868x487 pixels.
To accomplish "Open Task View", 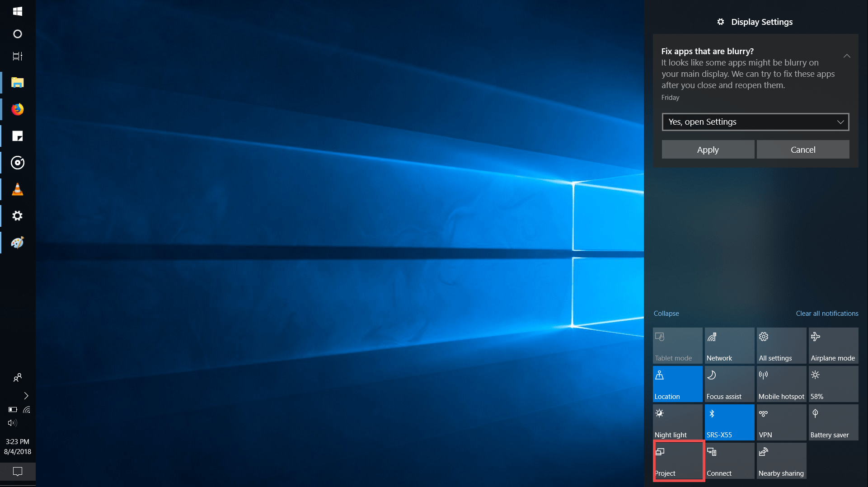I will [x=17, y=56].
